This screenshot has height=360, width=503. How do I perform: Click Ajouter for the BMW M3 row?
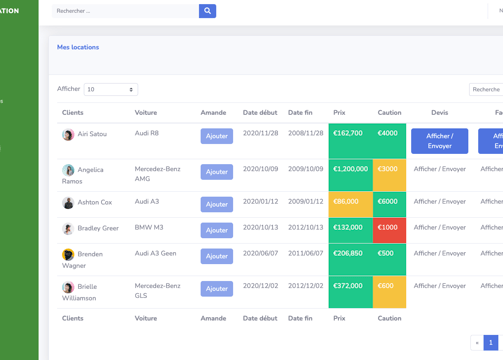point(217,230)
